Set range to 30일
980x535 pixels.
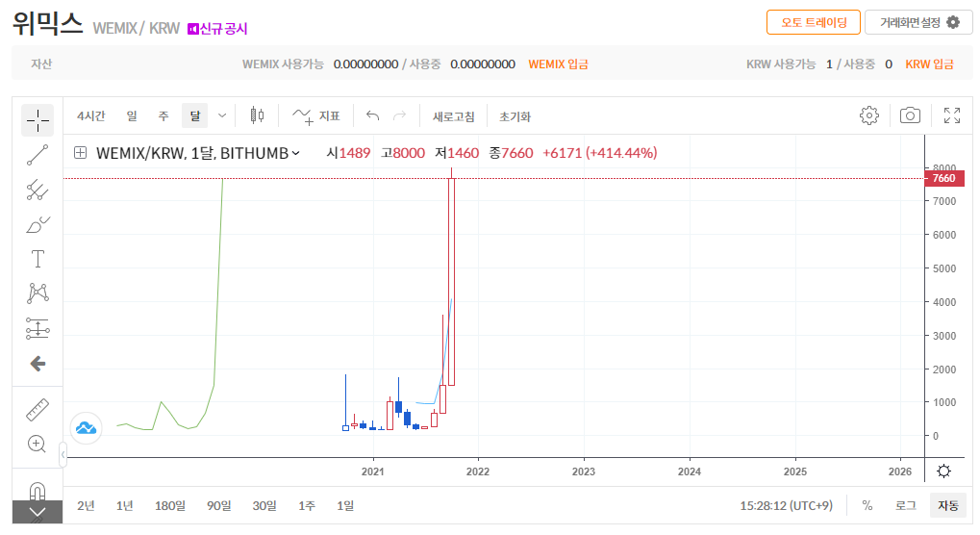(264, 505)
